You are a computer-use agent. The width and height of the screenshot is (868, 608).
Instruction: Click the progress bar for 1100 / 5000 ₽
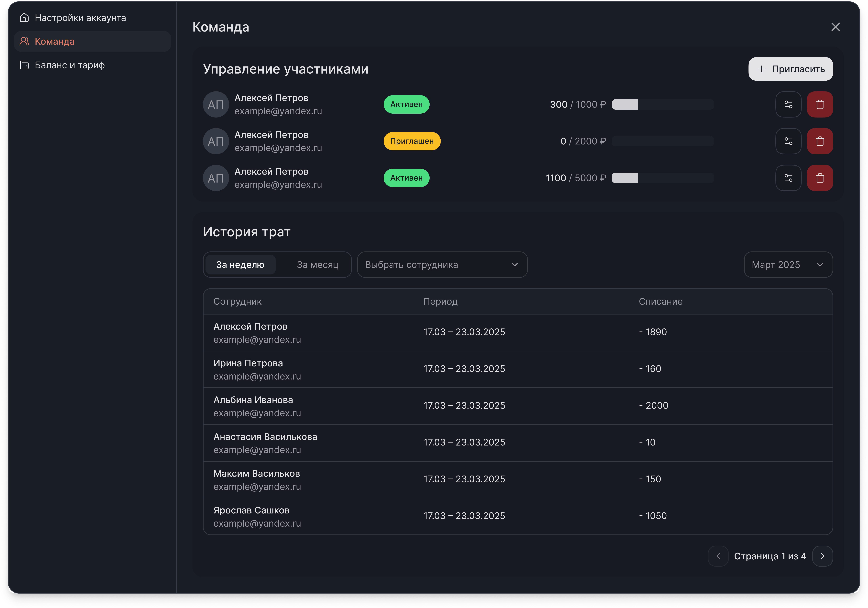pos(663,178)
